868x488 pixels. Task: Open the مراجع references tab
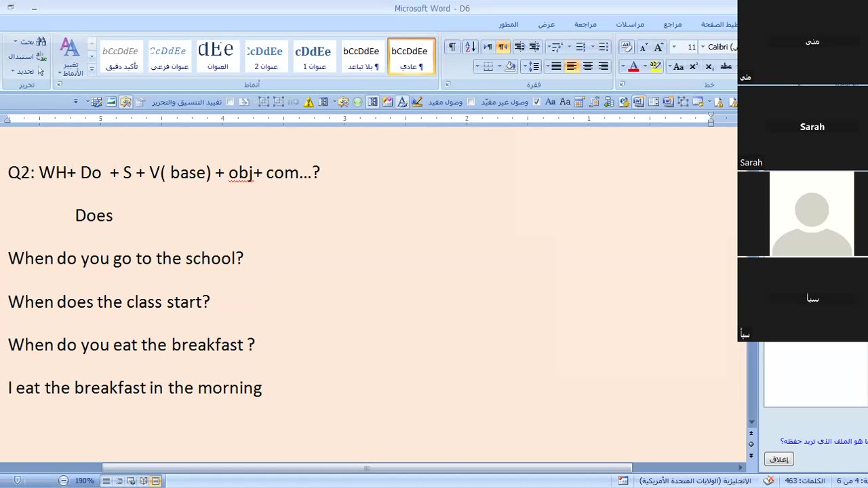(673, 24)
